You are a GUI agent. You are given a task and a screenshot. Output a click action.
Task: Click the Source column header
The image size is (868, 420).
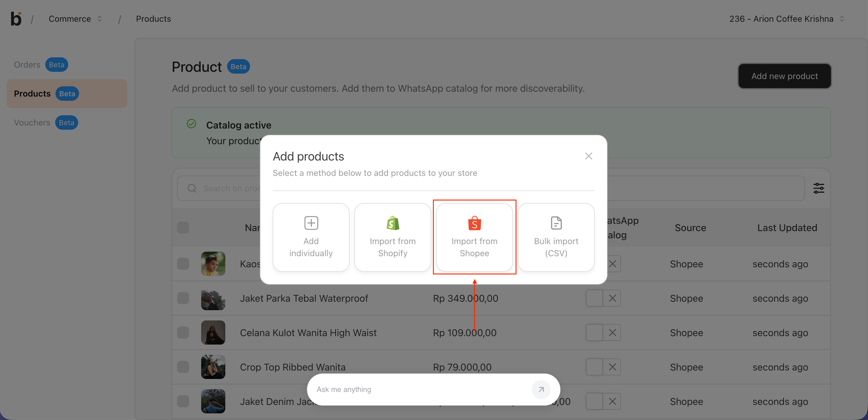point(690,227)
